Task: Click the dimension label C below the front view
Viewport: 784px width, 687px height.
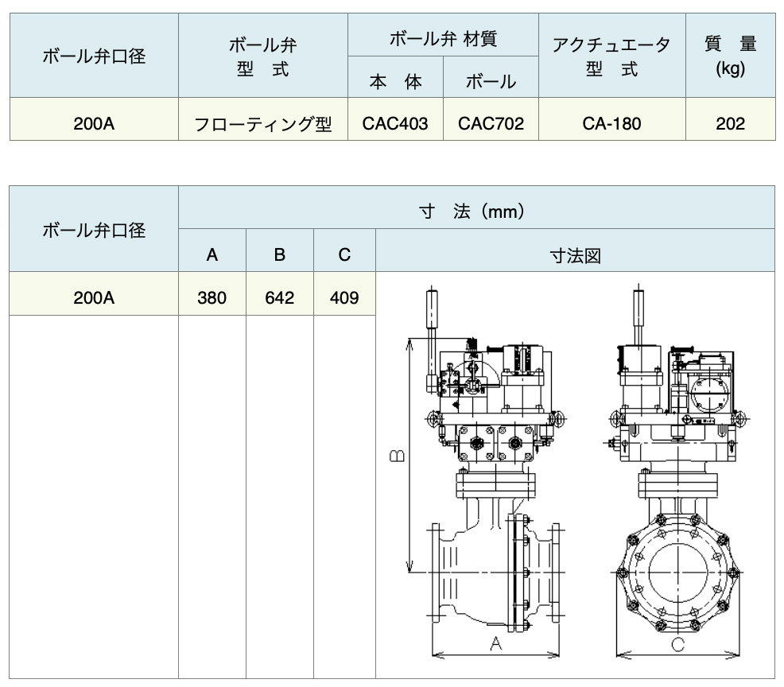Action: coord(677,645)
